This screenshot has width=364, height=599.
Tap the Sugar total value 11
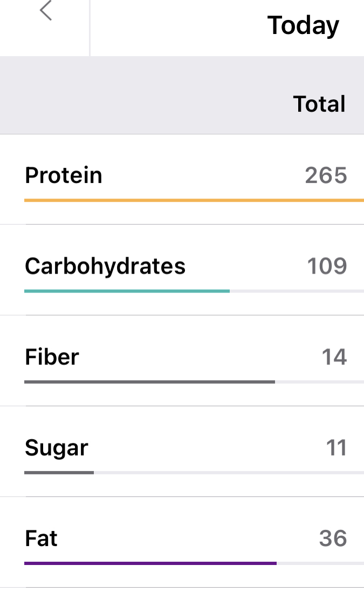[x=336, y=448]
